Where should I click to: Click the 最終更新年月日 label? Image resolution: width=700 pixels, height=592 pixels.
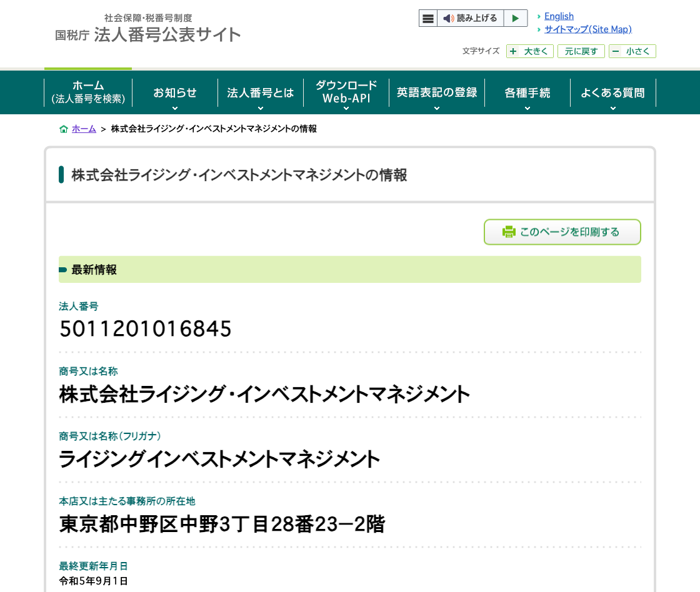tap(93, 566)
